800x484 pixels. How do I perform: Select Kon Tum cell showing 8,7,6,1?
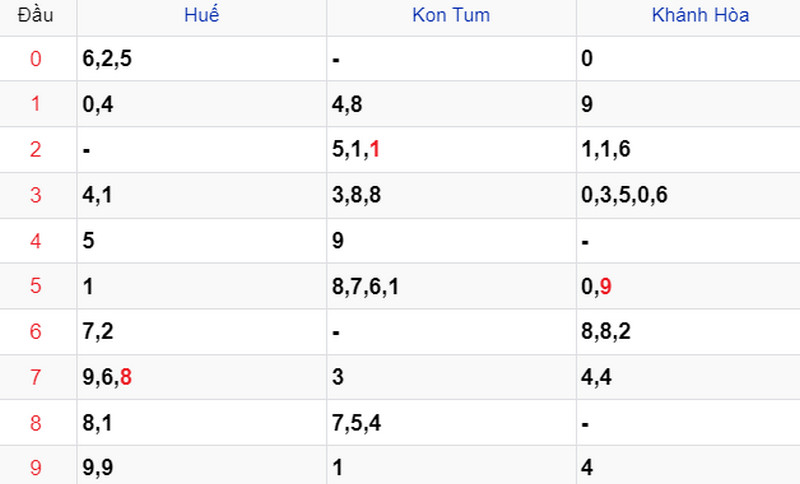(451, 286)
